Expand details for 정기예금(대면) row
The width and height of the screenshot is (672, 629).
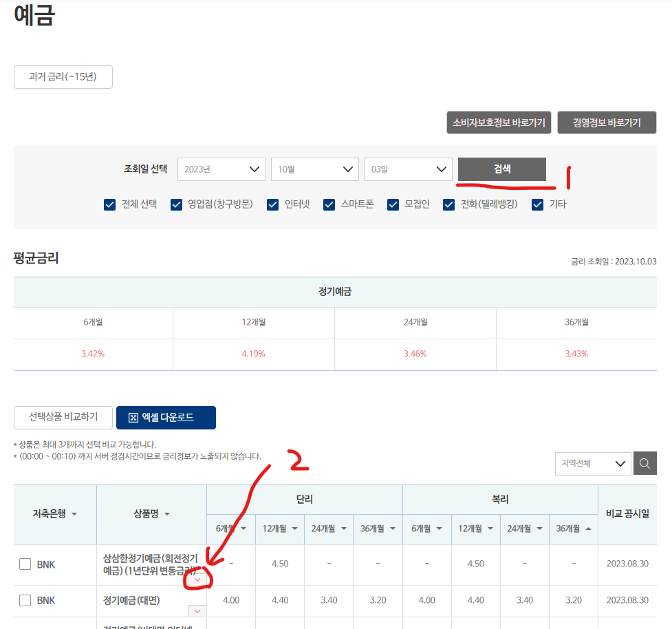point(197,611)
